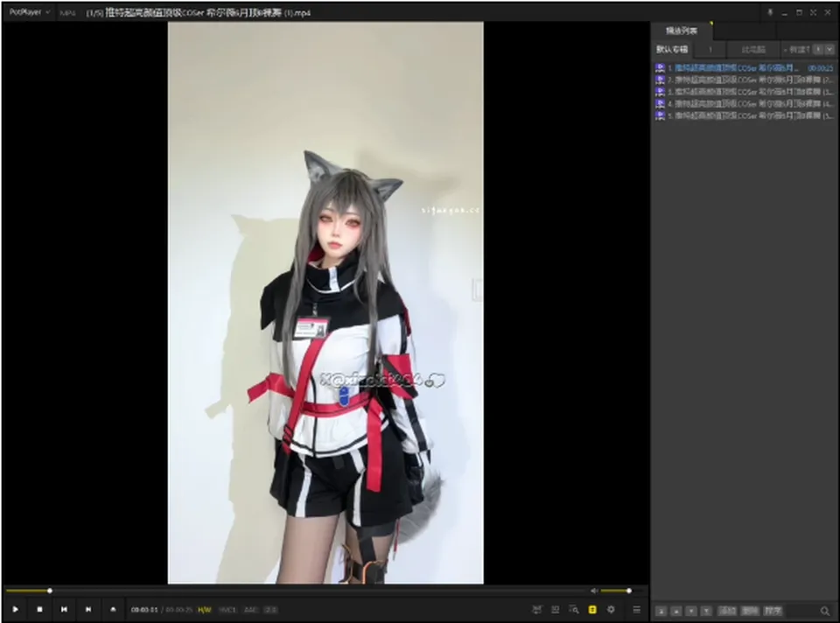The width and height of the screenshot is (840, 623).
Task: Click the video display area
Action: coord(325,303)
